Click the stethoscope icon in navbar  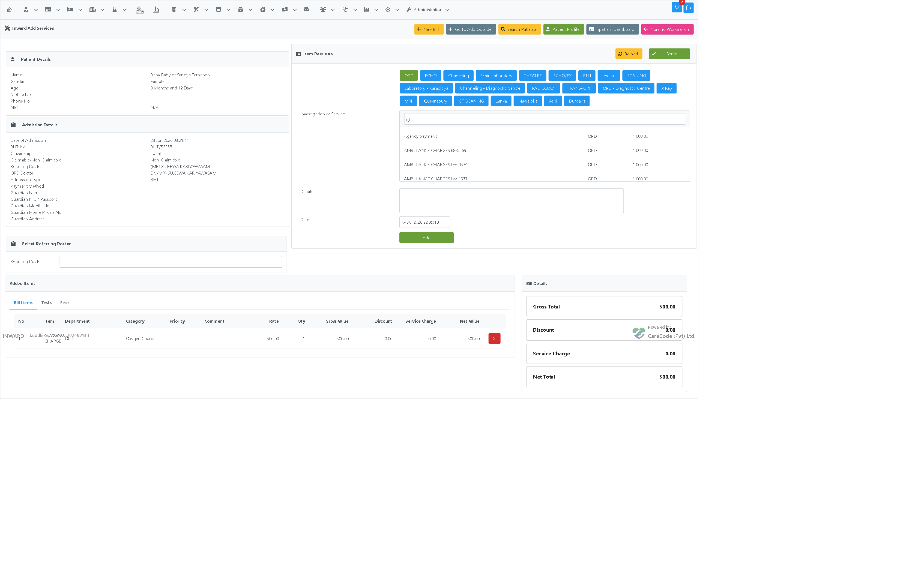(x=345, y=10)
